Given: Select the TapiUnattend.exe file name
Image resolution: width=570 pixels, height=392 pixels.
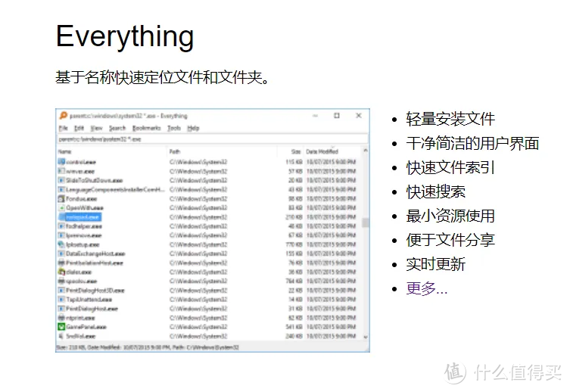Looking at the screenshot, I should tap(89, 300).
